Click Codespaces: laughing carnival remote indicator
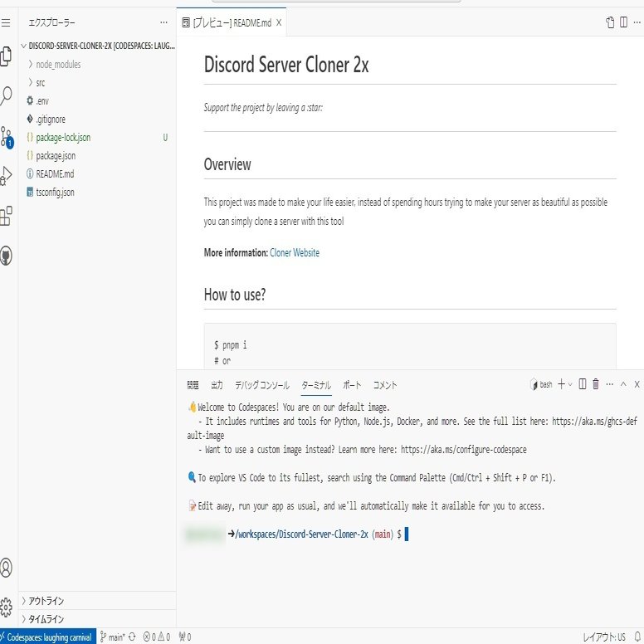This screenshot has height=644, width=644. tap(48, 637)
